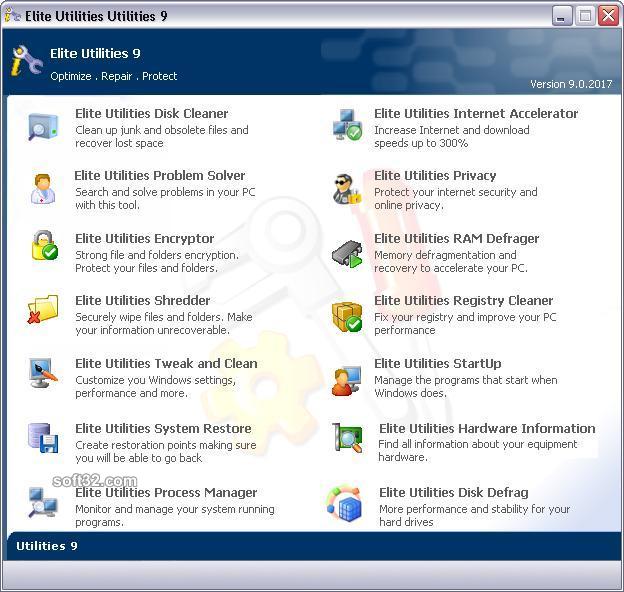Click 'Monitor and manage your system running' text
624x592 pixels.
(x=175, y=516)
